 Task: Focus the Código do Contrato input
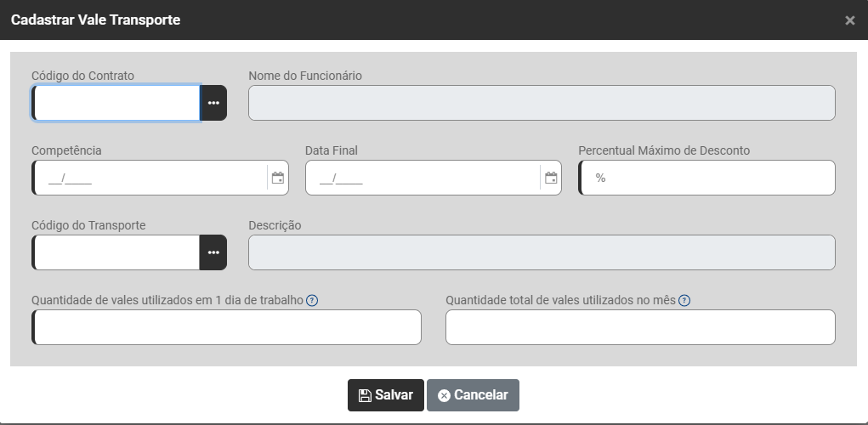[x=116, y=103]
